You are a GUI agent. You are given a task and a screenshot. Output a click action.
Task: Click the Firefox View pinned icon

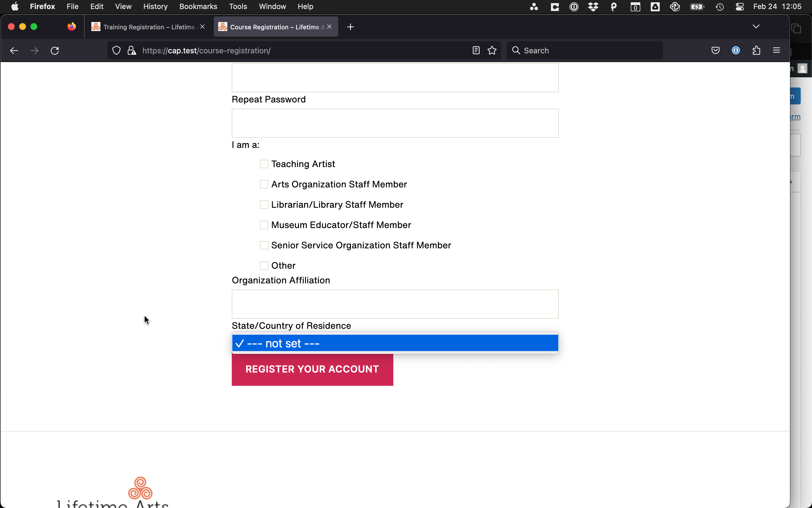[71, 27]
